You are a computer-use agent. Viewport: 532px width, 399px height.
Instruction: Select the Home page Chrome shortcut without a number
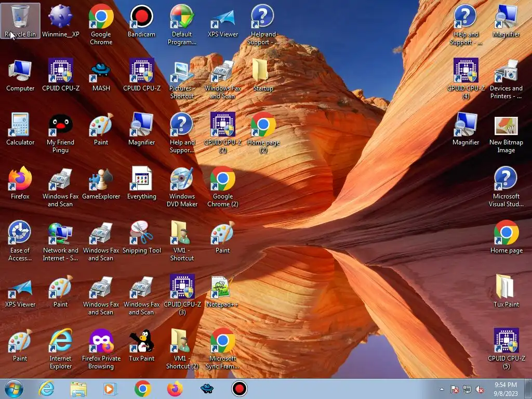[506, 237]
